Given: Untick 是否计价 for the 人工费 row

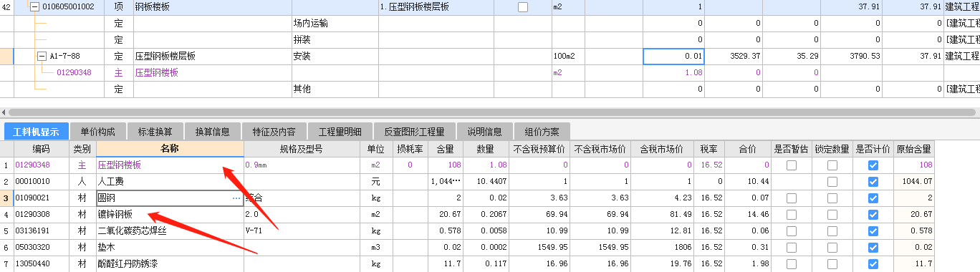Looking at the screenshot, I should (x=873, y=182).
